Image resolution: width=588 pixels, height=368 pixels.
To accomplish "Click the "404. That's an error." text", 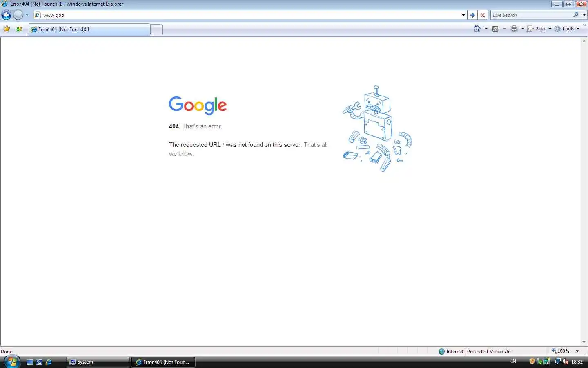I will point(196,126).
